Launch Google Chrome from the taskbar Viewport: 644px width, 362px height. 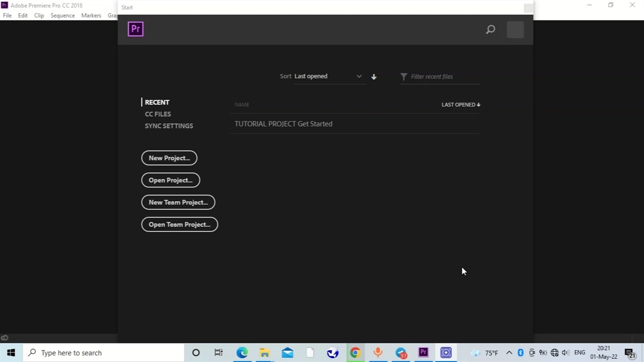[355, 352]
